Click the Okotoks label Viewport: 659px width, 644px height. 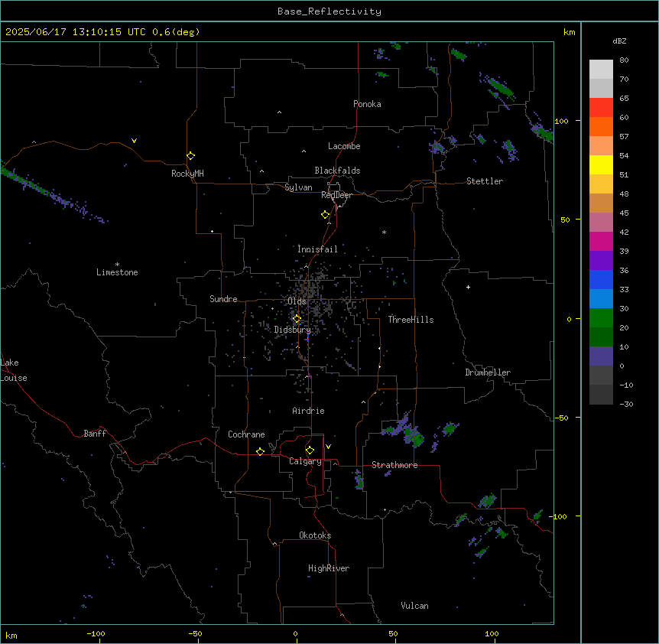[x=315, y=535]
